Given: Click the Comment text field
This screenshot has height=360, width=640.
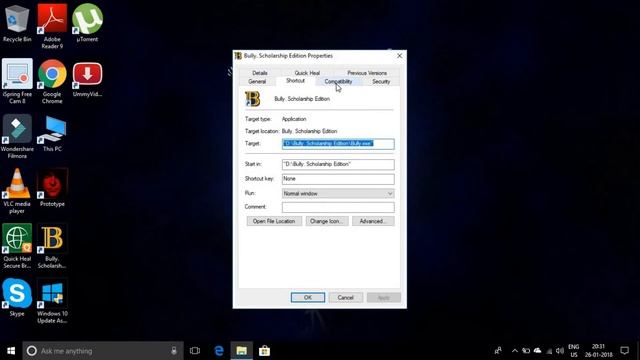Looking at the screenshot, I should coord(338,207).
